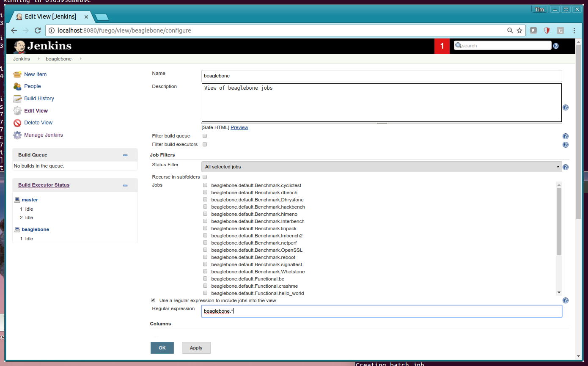Collapse the Build Executor Status panel
The image size is (588, 366).
pos(125,185)
